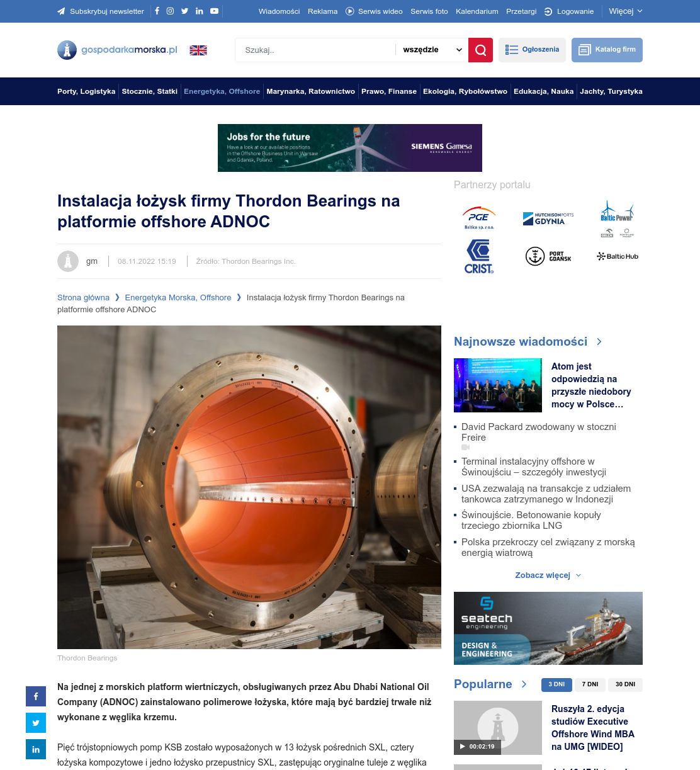Click Hutchison Ports Gdynia logo

tap(548, 218)
